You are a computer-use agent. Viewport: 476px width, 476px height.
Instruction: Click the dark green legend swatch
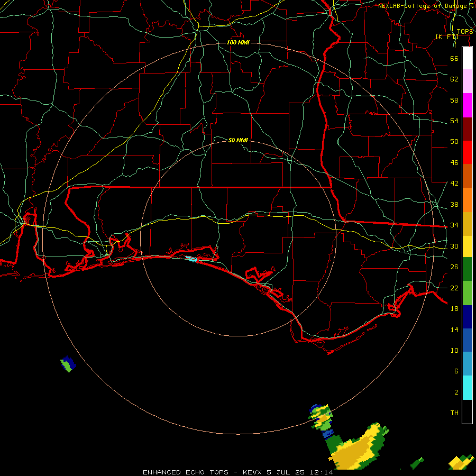point(467,269)
